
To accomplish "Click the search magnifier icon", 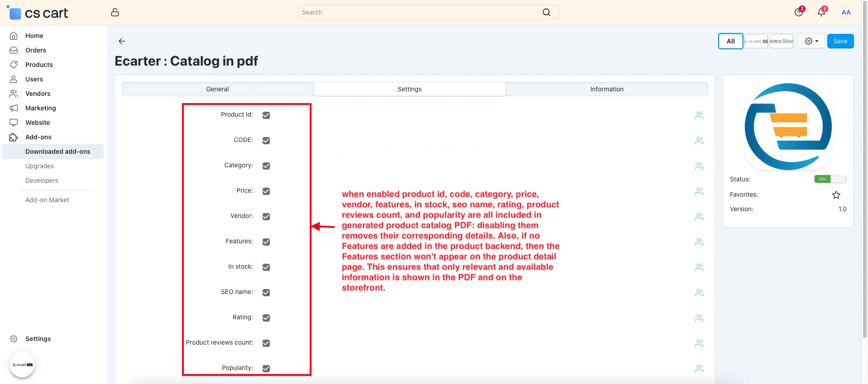I will click(x=547, y=12).
